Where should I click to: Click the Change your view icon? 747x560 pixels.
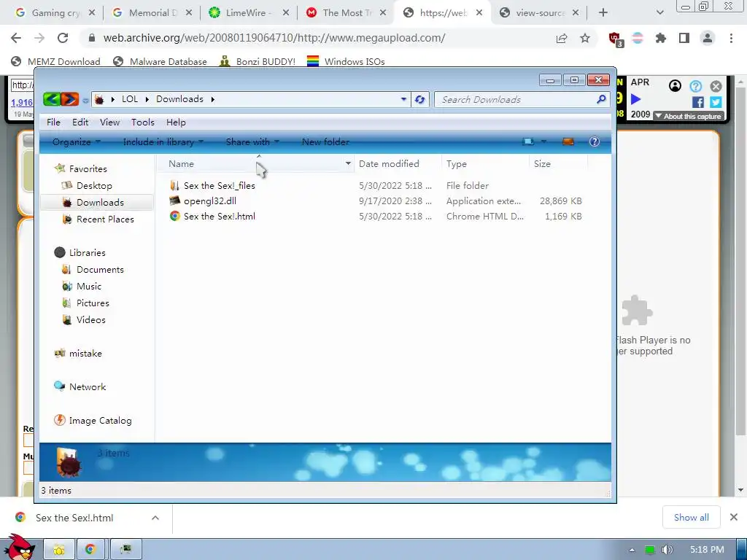pyautogui.click(x=528, y=141)
